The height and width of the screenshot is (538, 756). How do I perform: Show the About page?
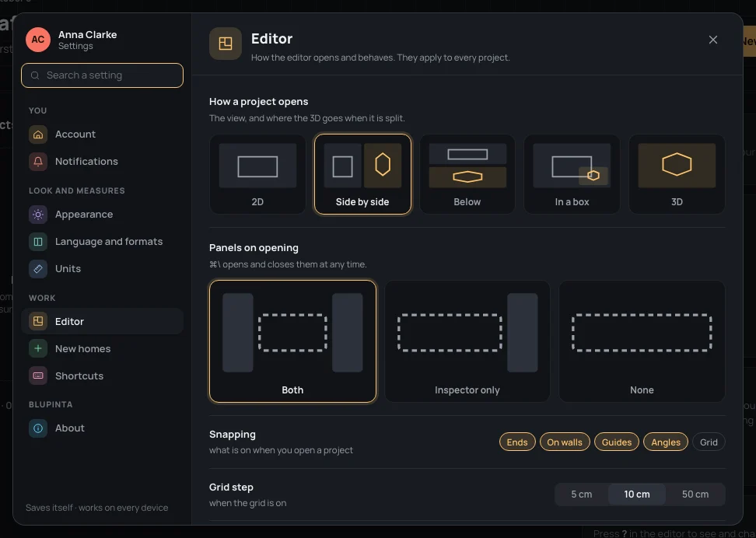pos(102,428)
